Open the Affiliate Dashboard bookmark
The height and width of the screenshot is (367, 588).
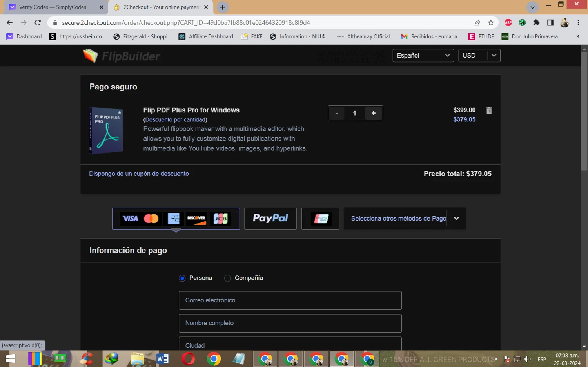(x=206, y=36)
